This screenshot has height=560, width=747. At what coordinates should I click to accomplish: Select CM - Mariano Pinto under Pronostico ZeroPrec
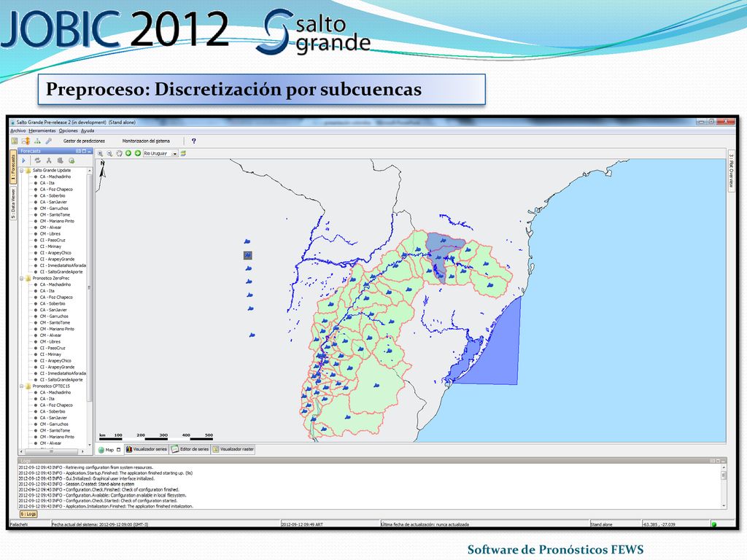coord(57,329)
